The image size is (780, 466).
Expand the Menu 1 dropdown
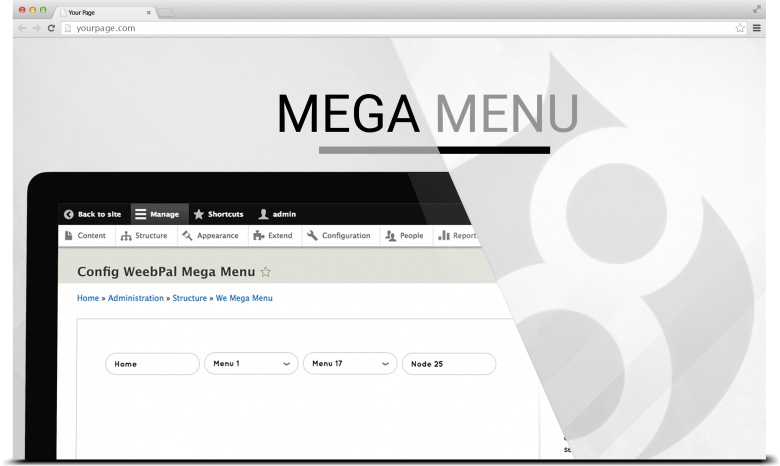point(286,364)
